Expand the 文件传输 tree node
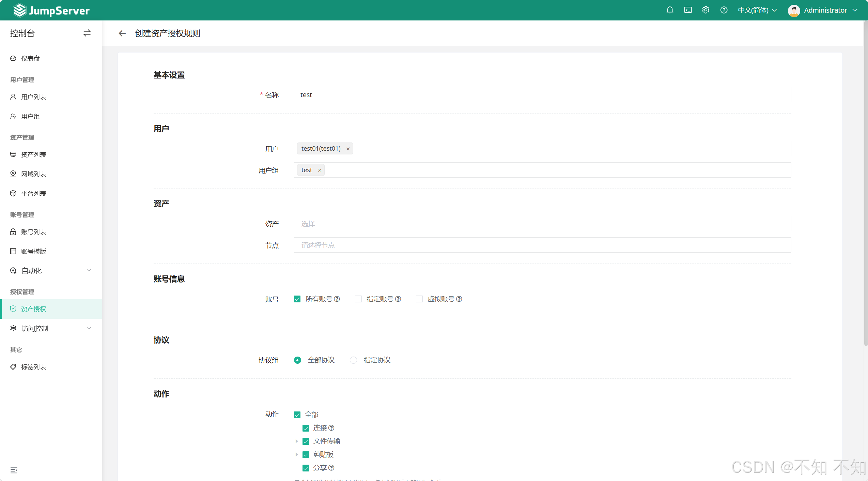The image size is (868, 481). pos(296,441)
